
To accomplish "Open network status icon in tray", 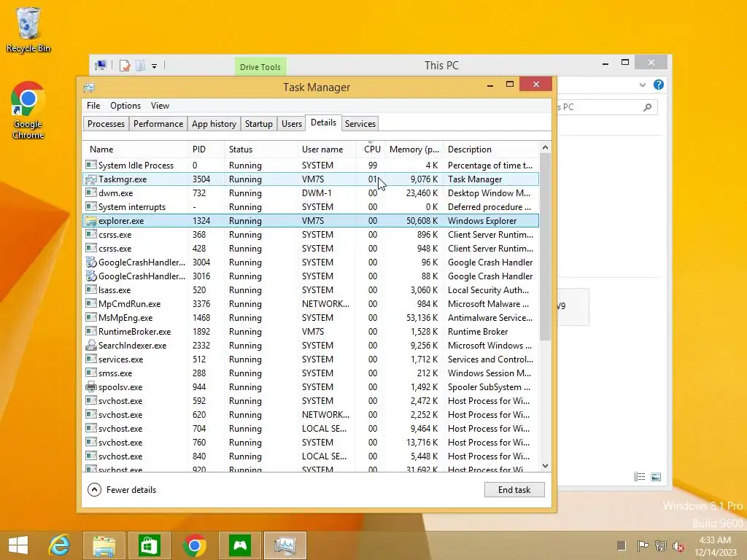I will 661,545.
